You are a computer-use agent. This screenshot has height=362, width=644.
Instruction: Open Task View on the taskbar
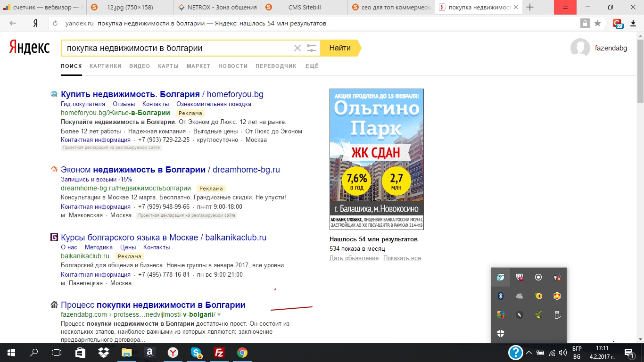[57, 352]
